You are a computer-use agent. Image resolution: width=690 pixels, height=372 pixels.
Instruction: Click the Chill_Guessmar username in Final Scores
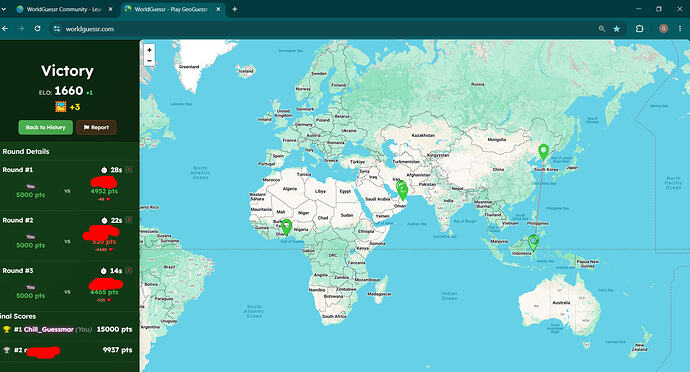tap(49, 329)
